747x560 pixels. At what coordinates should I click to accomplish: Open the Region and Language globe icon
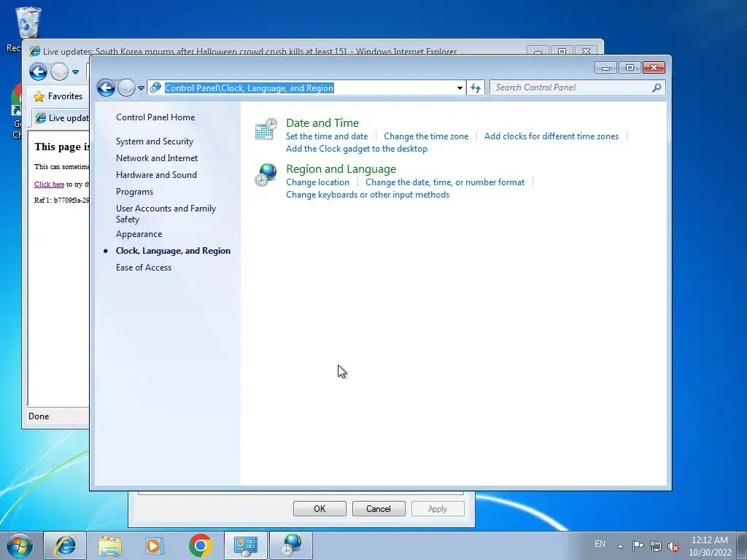pos(266,175)
